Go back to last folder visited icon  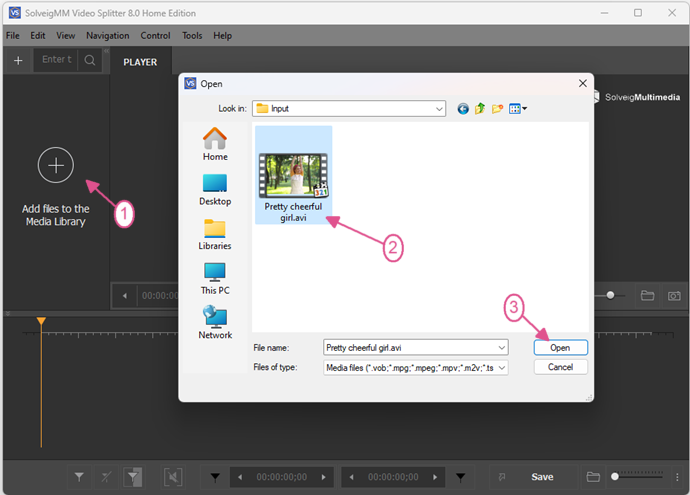(463, 109)
